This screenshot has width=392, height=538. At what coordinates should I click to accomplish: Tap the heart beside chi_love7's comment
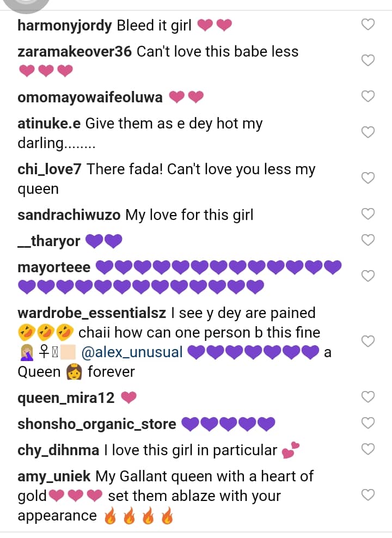(369, 178)
